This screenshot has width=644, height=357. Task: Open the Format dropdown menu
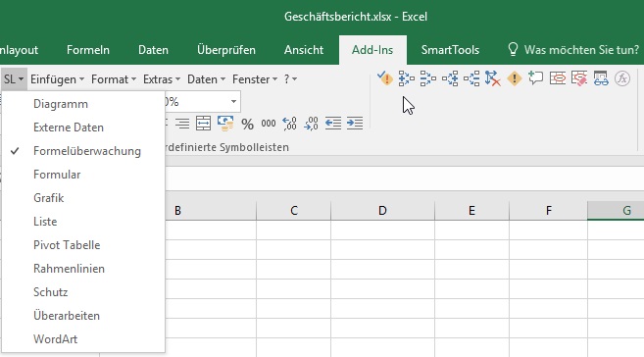tap(114, 78)
